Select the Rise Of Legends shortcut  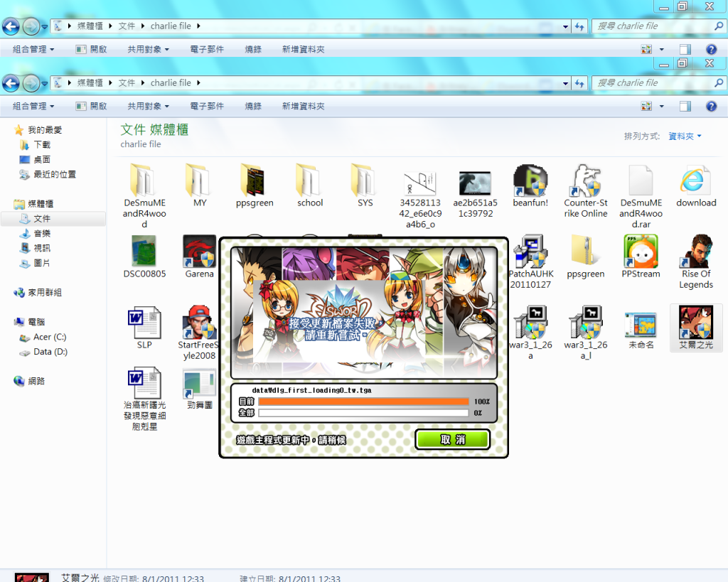click(696, 262)
